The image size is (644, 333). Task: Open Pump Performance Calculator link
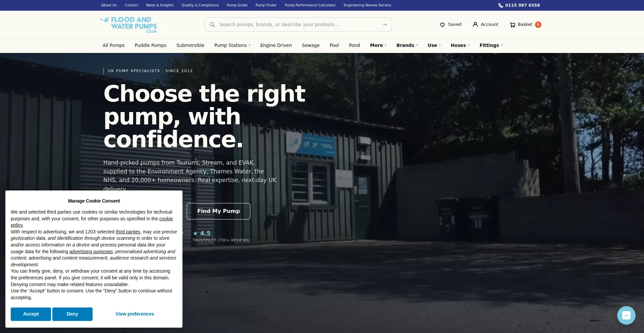pos(310,5)
